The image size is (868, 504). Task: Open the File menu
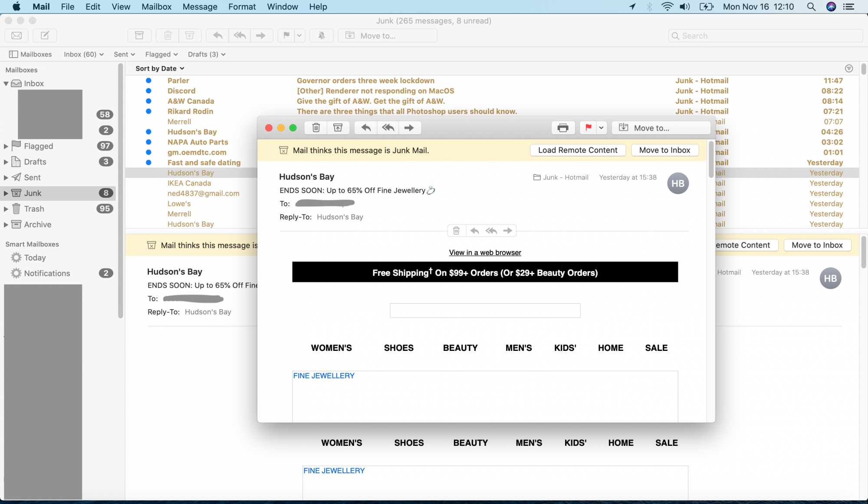coord(68,7)
